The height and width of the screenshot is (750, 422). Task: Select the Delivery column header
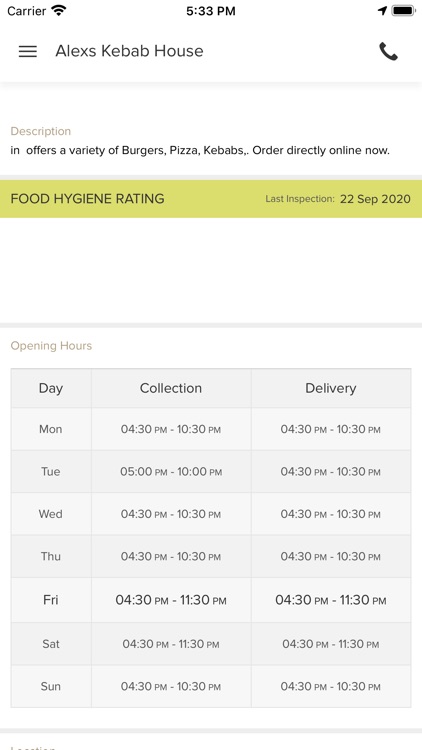(331, 388)
